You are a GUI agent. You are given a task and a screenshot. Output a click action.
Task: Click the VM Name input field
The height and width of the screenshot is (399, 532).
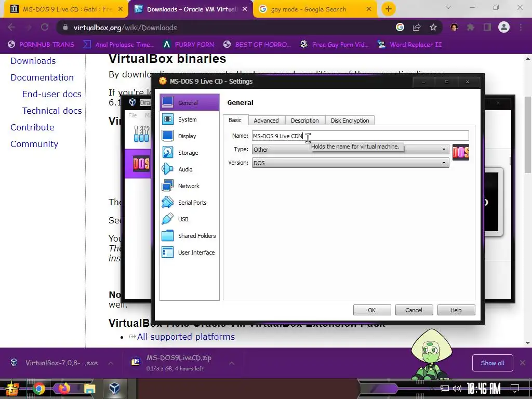tap(361, 136)
